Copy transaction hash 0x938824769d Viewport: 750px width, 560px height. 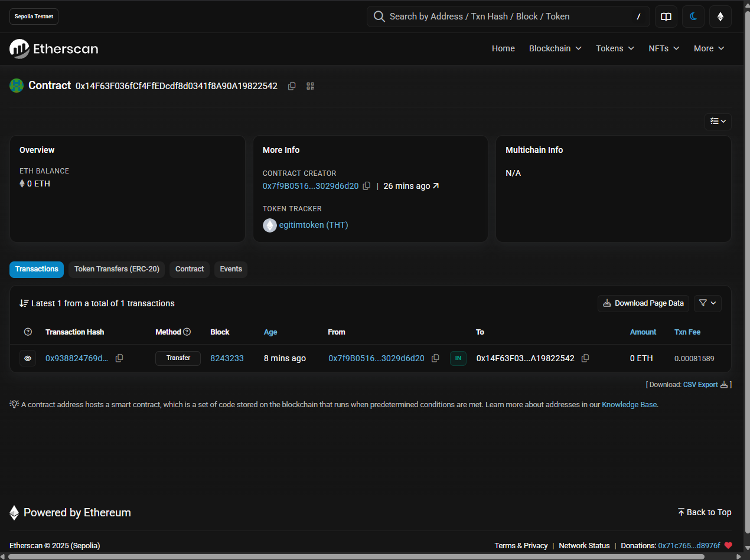click(119, 358)
